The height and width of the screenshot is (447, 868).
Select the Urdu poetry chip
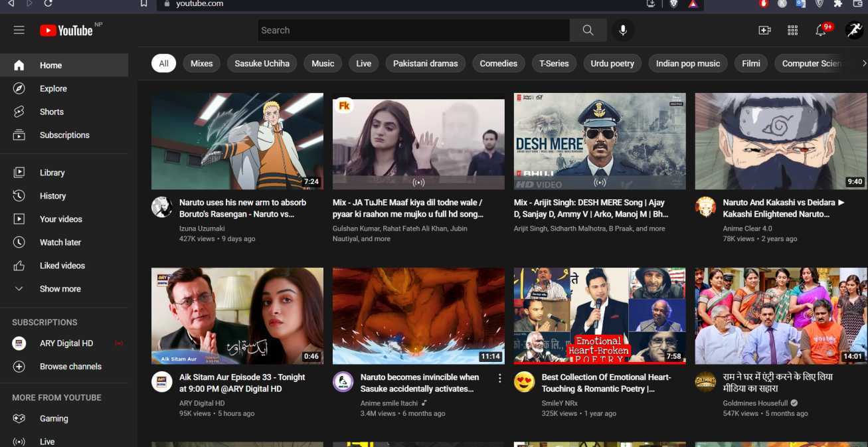612,64
